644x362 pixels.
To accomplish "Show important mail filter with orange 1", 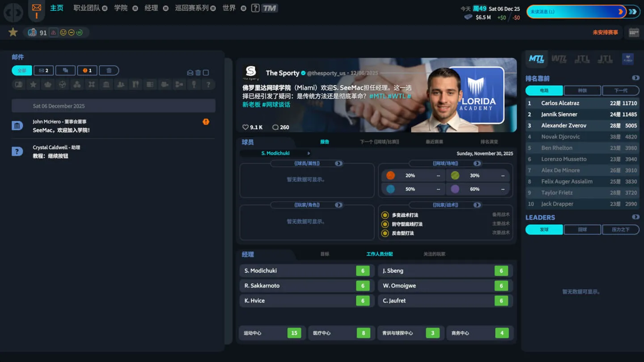I will pyautogui.click(x=87, y=71).
